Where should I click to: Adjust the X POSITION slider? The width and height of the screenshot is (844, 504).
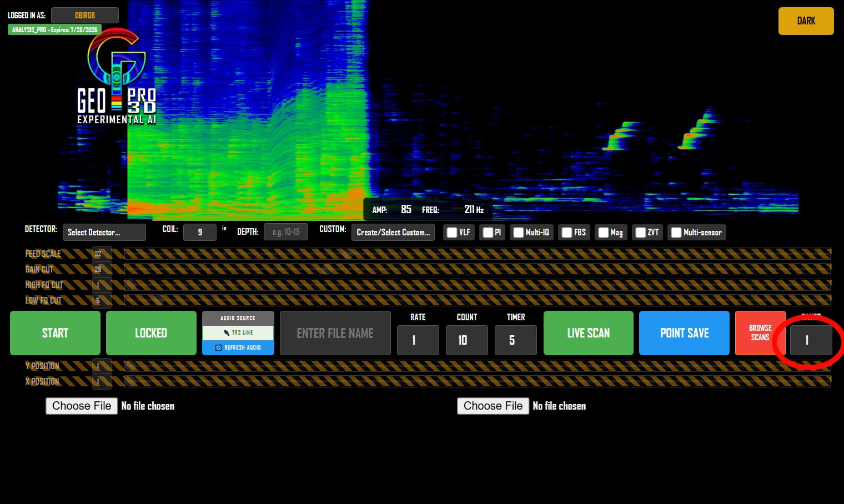point(478,381)
